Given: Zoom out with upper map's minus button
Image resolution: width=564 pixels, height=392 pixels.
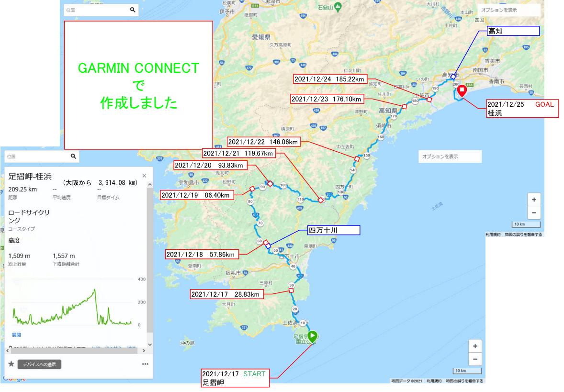Looking at the screenshot, I should click(x=534, y=213).
